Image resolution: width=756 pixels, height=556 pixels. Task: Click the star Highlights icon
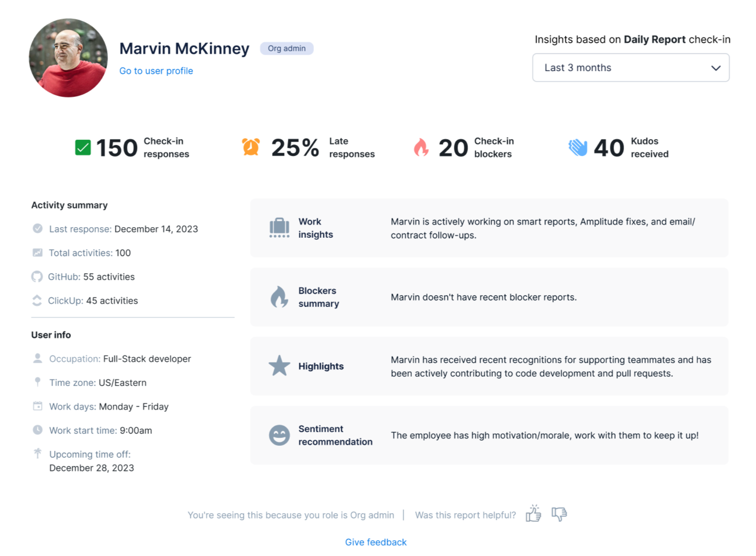[279, 366]
